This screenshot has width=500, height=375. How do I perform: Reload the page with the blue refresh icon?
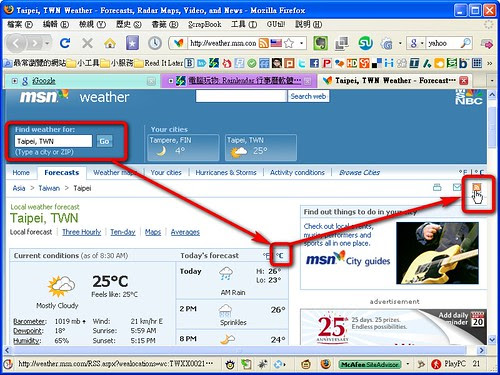65,43
